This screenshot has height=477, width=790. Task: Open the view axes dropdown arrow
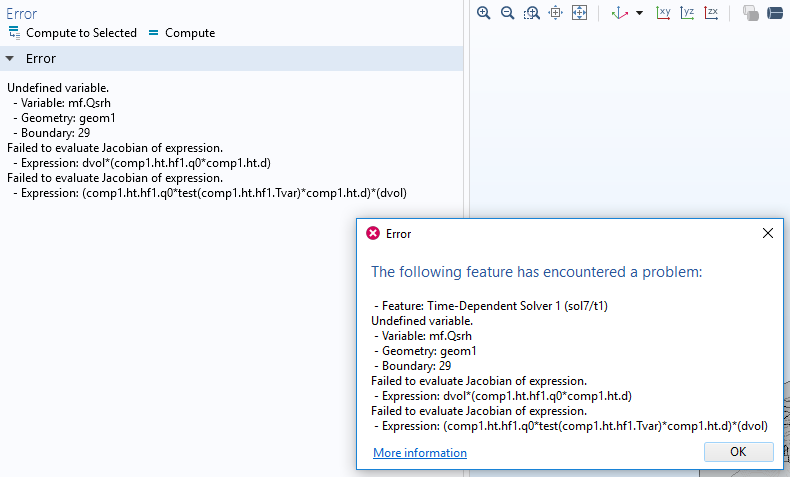tap(639, 14)
